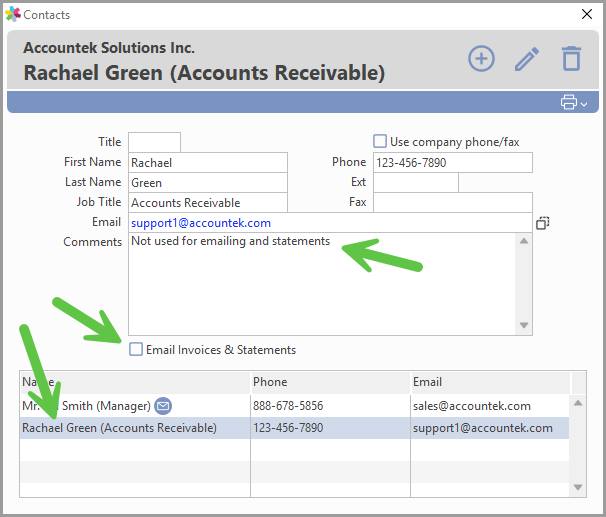Image resolution: width=606 pixels, height=517 pixels.
Task: Select Rachael Green (Accounts Receivable) row
Action: 294,428
